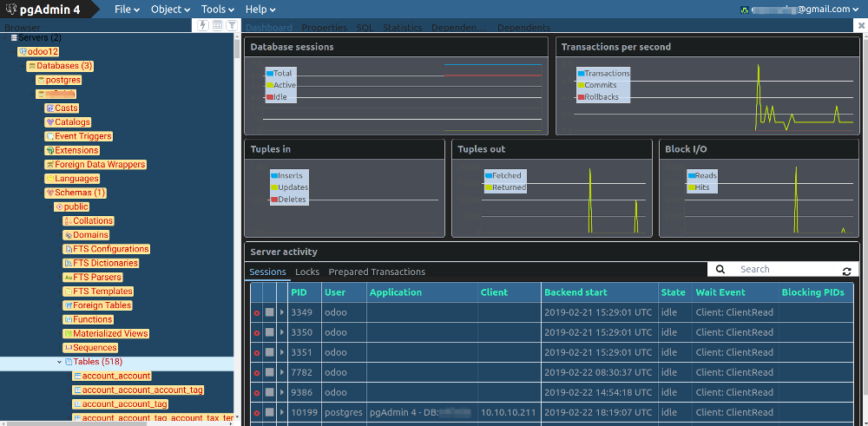The height and width of the screenshot is (426, 868).
Task: Select the account_account_tag table
Action: tap(120, 403)
